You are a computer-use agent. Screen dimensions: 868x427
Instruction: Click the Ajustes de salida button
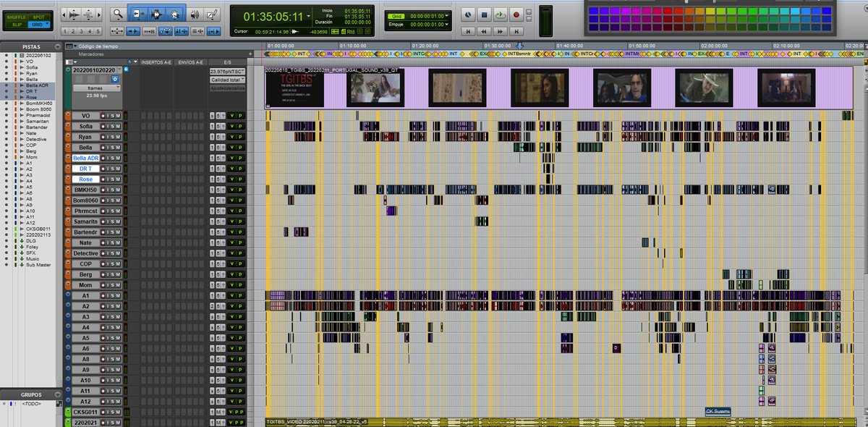click(x=227, y=88)
